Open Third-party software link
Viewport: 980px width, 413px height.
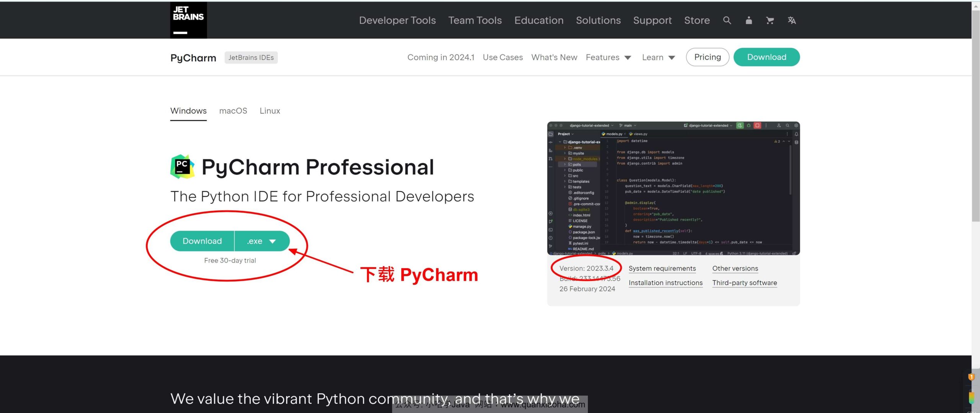coord(745,283)
